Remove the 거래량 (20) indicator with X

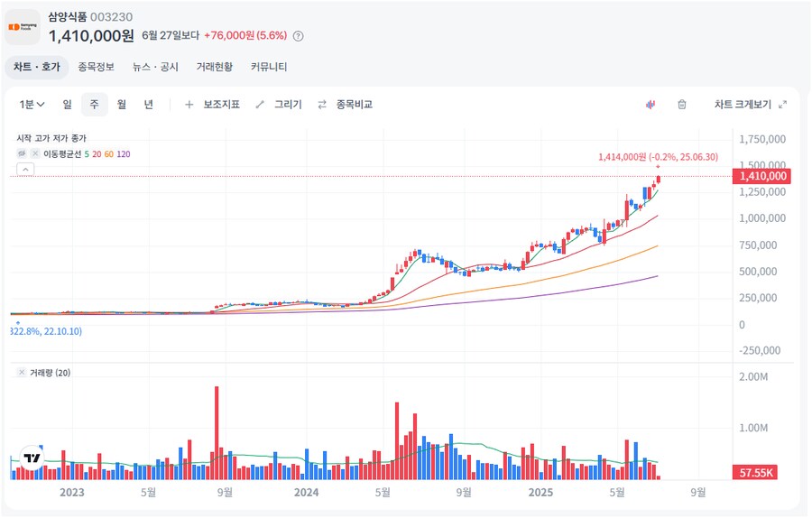[x=22, y=373]
